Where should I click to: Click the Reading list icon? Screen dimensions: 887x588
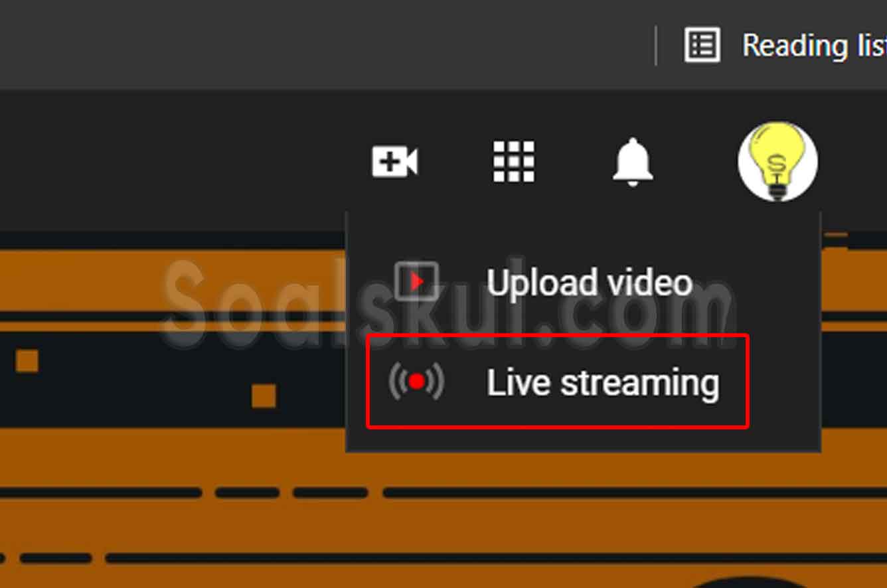[702, 45]
